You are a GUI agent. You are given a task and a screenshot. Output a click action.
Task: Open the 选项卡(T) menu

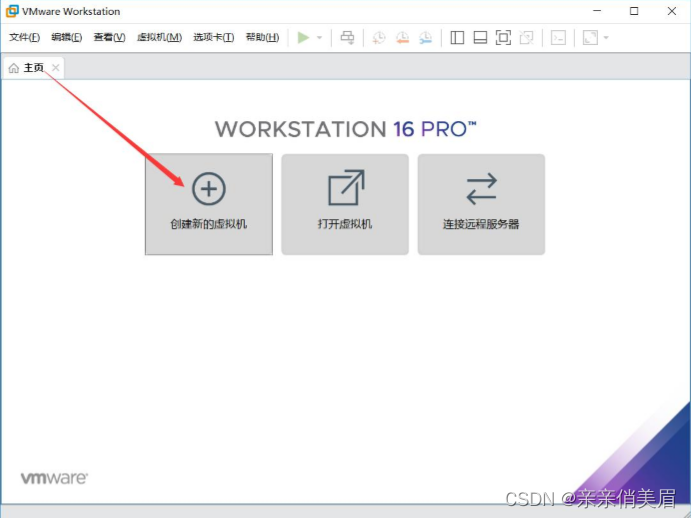(x=213, y=37)
